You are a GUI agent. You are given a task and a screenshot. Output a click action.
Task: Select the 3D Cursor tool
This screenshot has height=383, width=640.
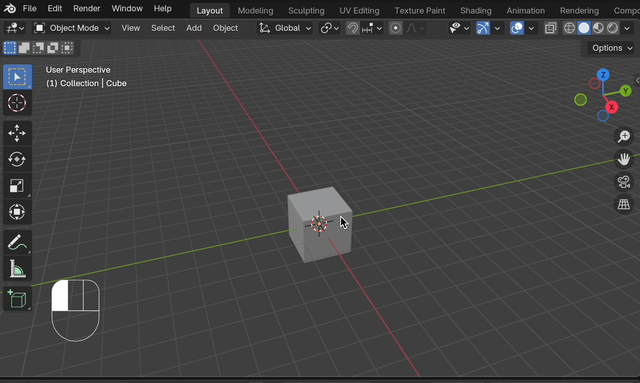click(x=17, y=103)
